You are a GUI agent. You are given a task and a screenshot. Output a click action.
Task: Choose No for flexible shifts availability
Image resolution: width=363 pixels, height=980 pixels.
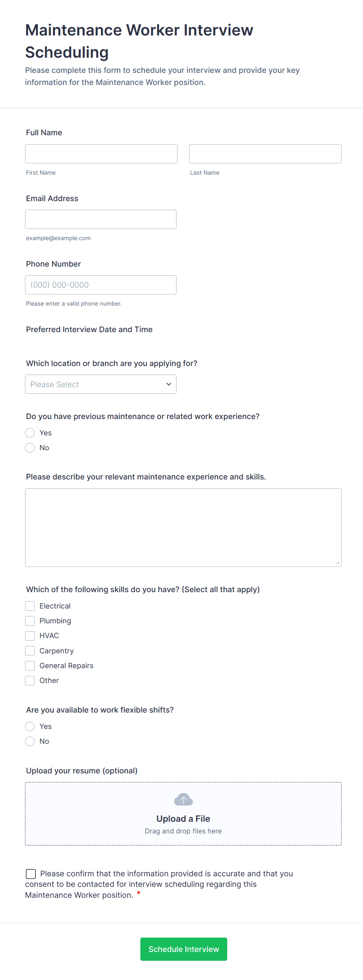click(x=30, y=741)
